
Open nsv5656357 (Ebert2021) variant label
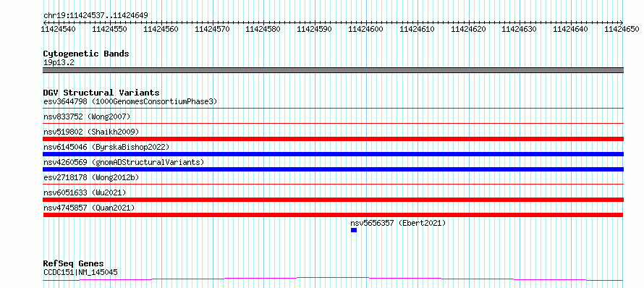point(398,223)
